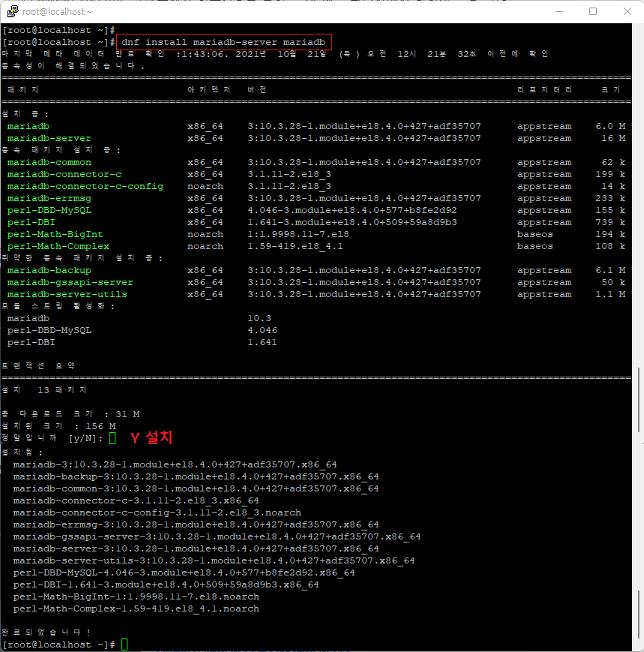Click installed line perl-Math-BigInt-1:1.9998.11-7.el8.noarch
The height and width of the screenshot is (652, 644).
[136, 596]
